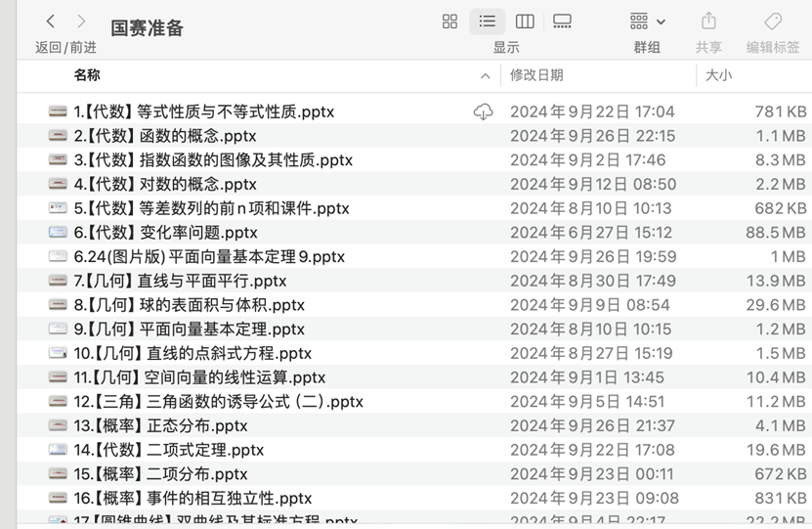Click icon of 10.【几何】直线的点斜式方程.pptx
This screenshot has width=812, height=529.
59,353
